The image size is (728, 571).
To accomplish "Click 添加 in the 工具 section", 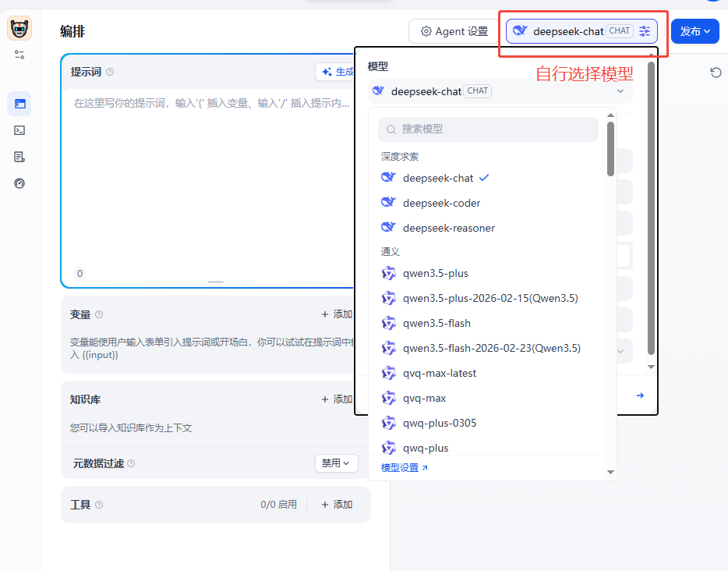I will (x=337, y=505).
